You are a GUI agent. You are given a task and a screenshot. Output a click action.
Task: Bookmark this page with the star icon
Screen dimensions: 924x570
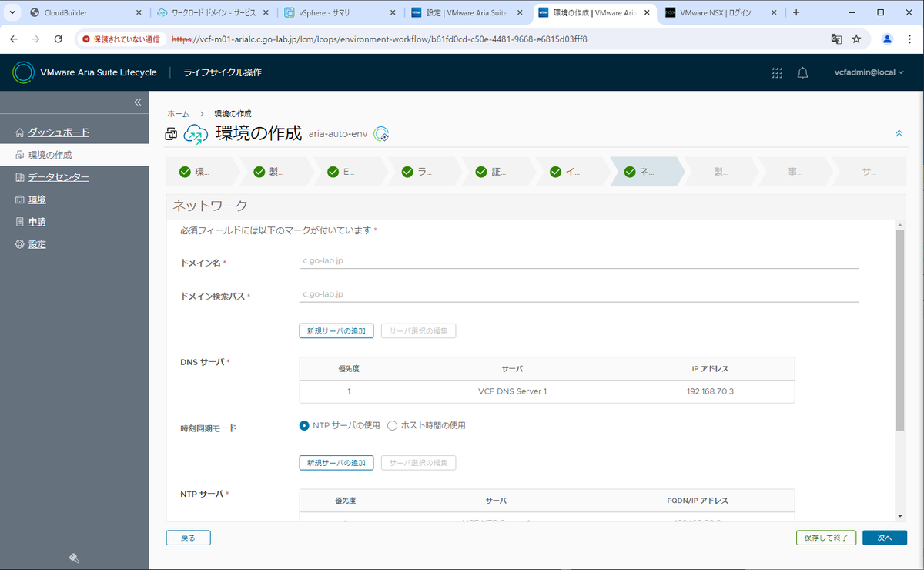point(856,39)
